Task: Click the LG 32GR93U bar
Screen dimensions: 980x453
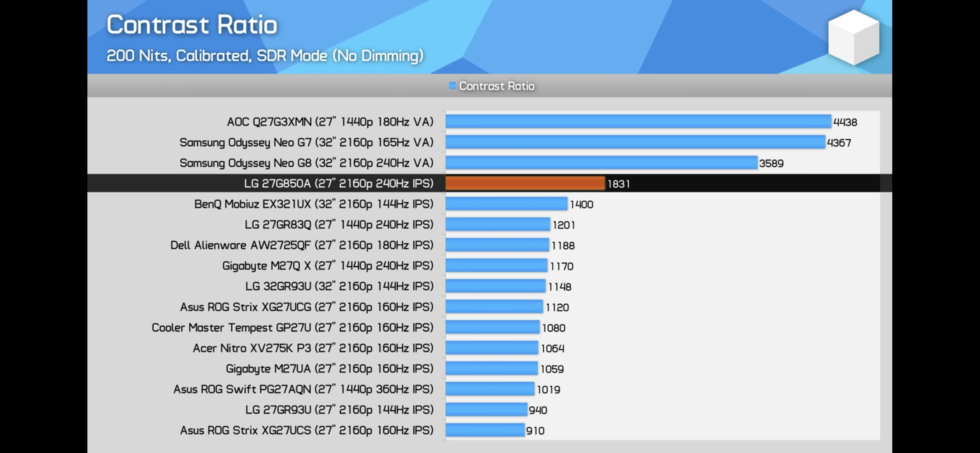Action: coord(496,286)
